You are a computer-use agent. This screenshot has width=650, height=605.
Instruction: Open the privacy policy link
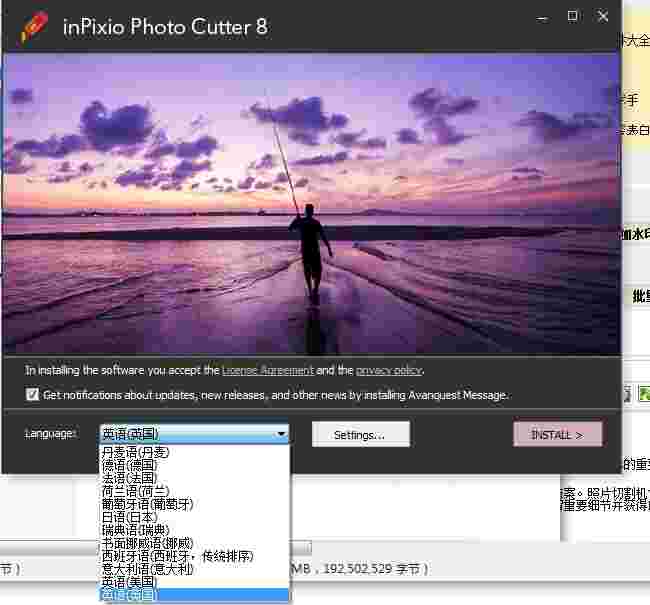(x=389, y=370)
